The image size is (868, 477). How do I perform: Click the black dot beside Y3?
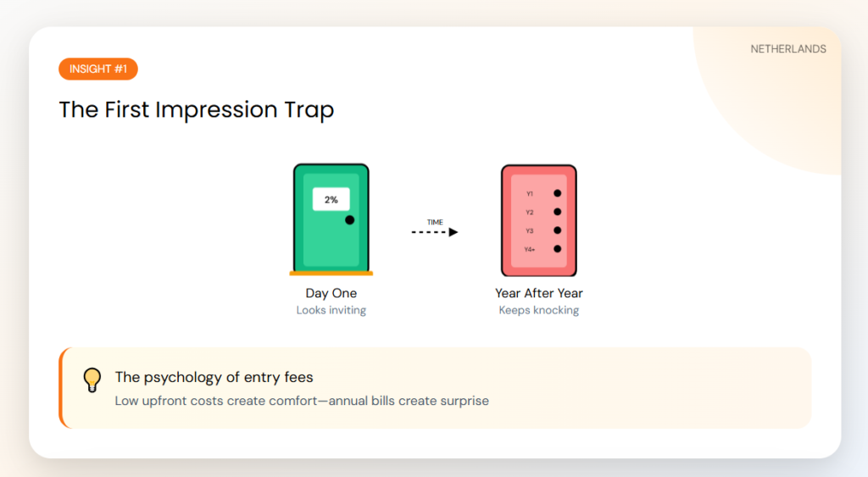(x=557, y=230)
